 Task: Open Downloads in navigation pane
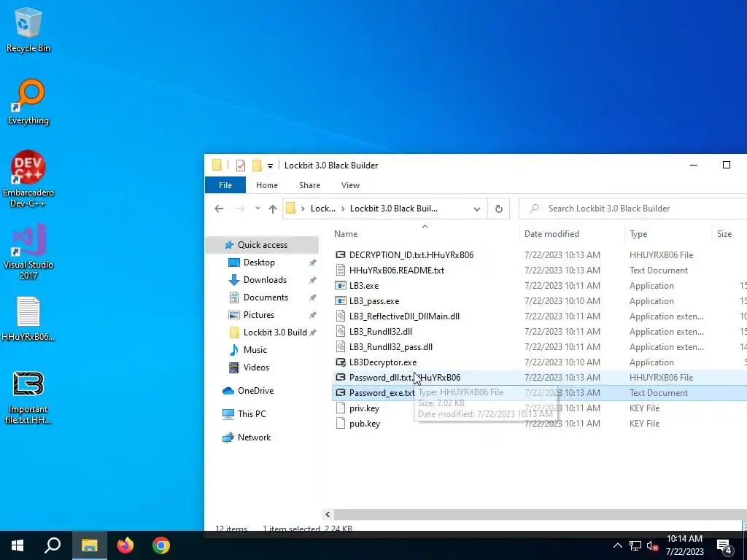[265, 280]
